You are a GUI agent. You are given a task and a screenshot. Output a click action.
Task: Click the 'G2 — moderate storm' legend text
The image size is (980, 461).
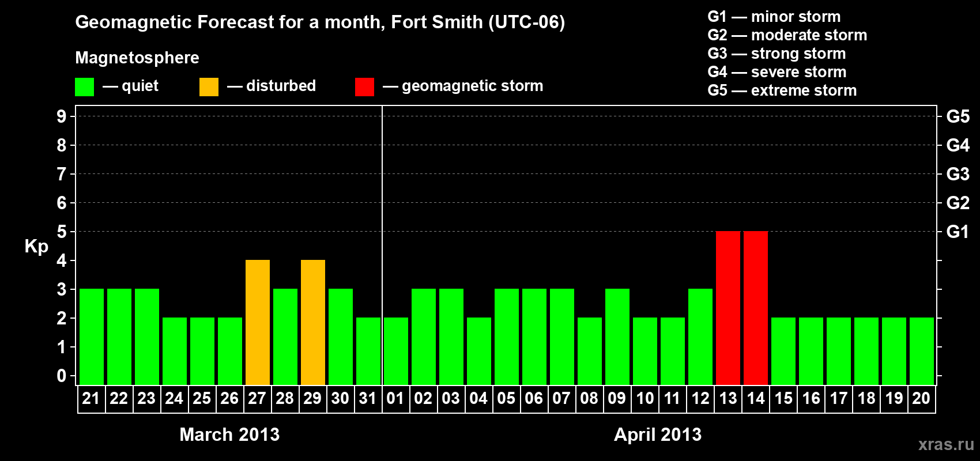pos(787,35)
